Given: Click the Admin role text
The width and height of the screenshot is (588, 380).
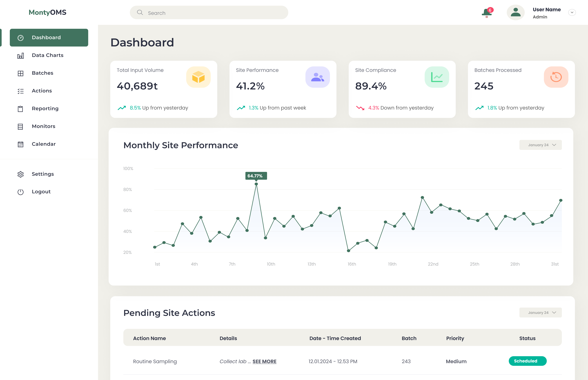Looking at the screenshot, I should pyautogui.click(x=540, y=17).
